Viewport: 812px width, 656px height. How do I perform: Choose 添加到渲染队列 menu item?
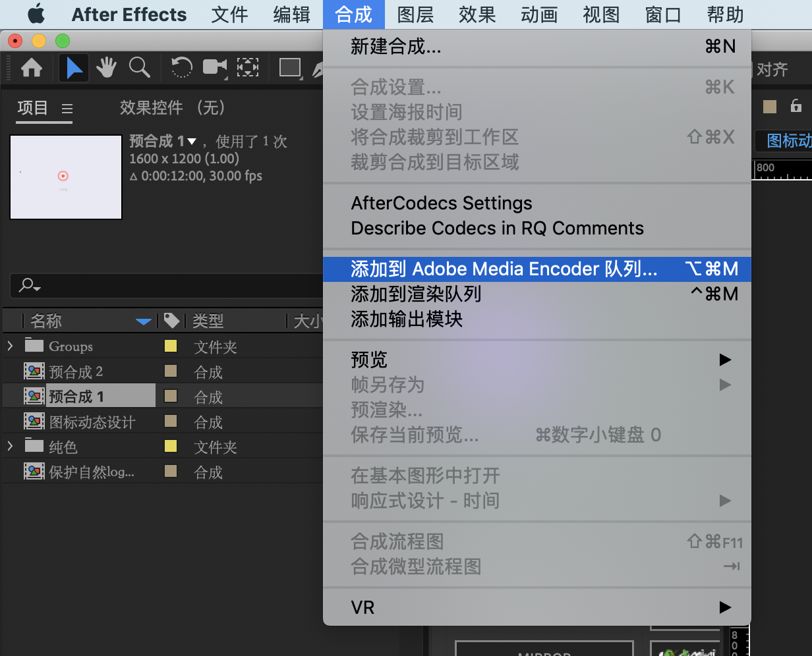pos(537,294)
